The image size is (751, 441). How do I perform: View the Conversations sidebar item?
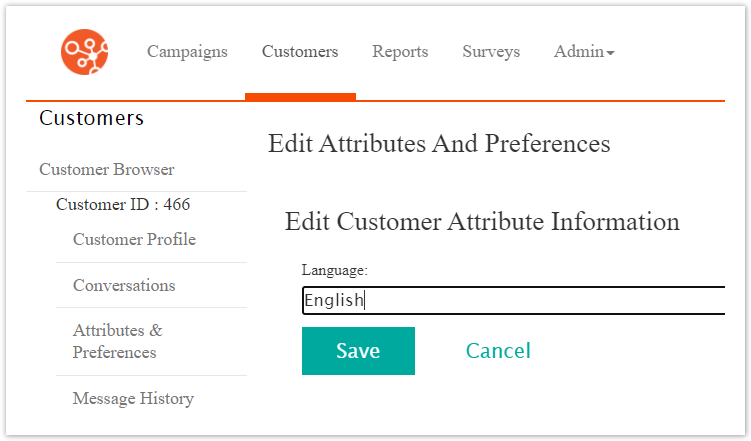pyautogui.click(x=124, y=286)
